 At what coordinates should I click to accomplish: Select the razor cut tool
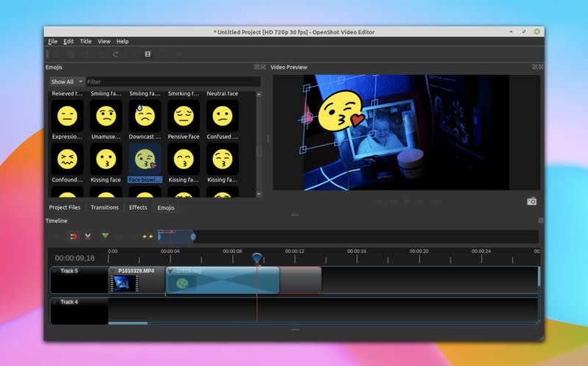pyautogui.click(x=87, y=236)
